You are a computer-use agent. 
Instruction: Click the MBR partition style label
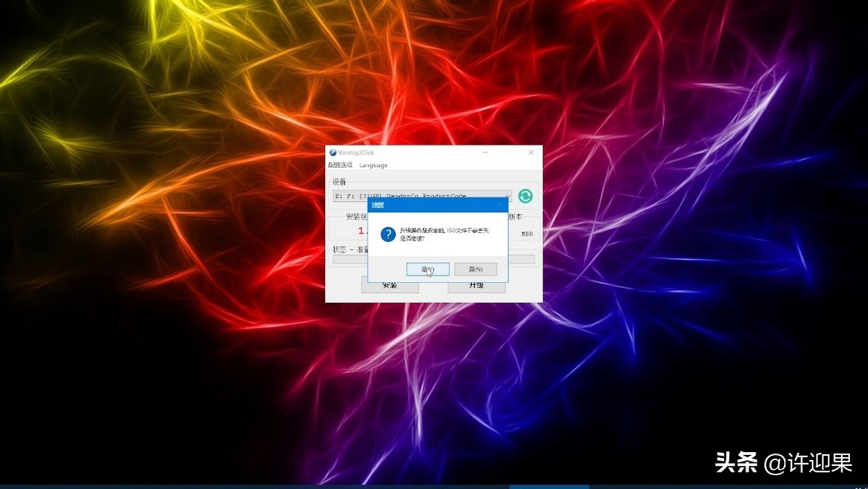click(x=527, y=234)
